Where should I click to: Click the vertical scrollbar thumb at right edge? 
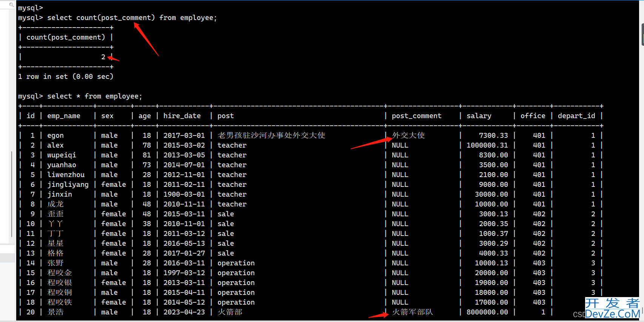[x=642, y=34]
